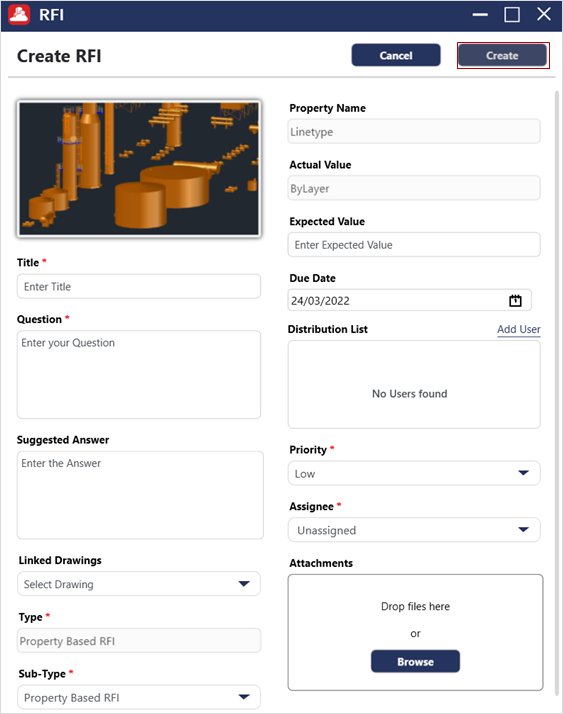The width and height of the screenshot is (563, 714).
Task: Open the Due Date calendar picker icon
Action: point(515,301)
